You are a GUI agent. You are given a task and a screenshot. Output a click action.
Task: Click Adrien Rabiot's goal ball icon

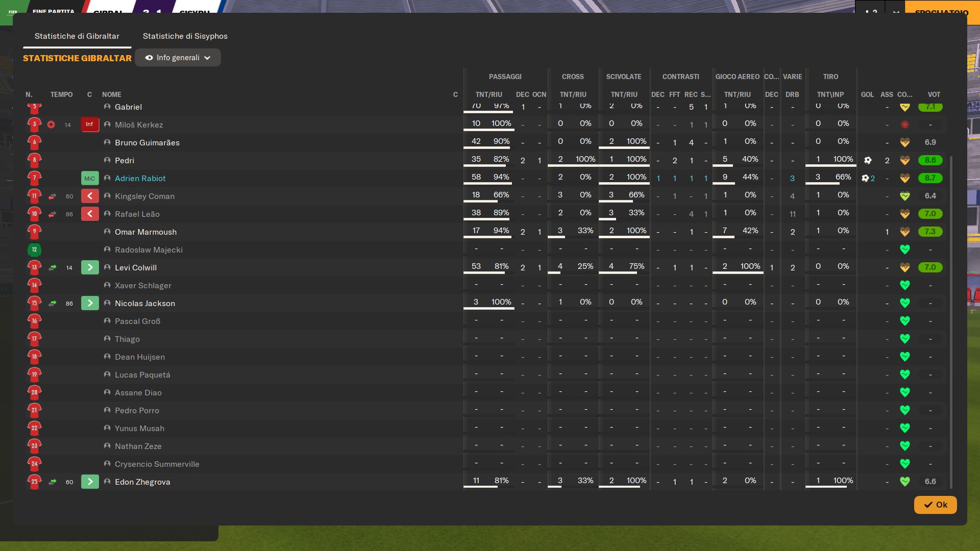pos(865,178)
